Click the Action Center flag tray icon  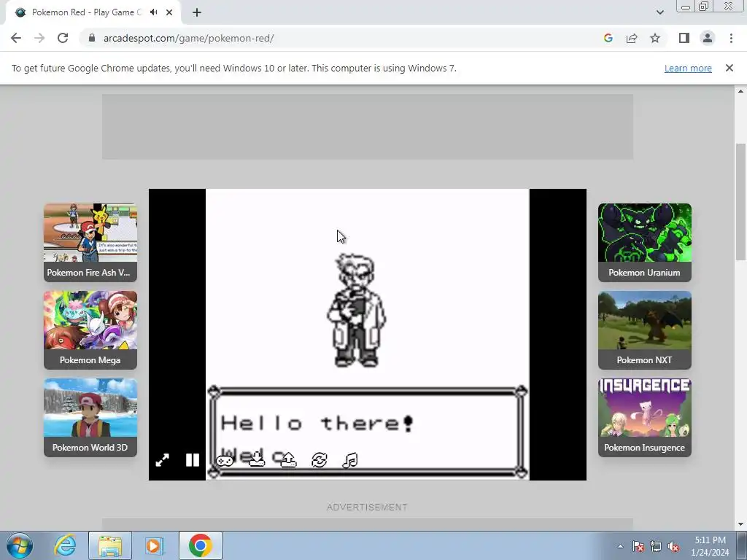click(638, 546)
